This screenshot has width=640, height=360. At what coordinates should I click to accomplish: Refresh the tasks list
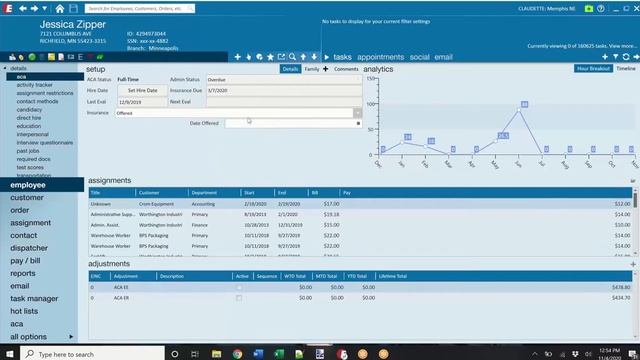click(x=626, y=57)
